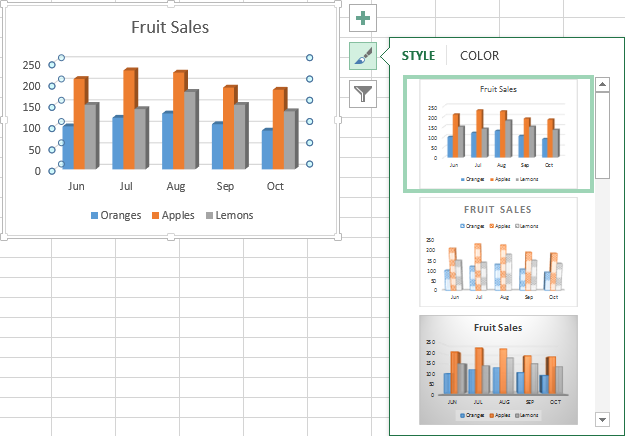Click the Sep category axis label
The height and width of the screenshot is (436, 625).
pos(225,187)
